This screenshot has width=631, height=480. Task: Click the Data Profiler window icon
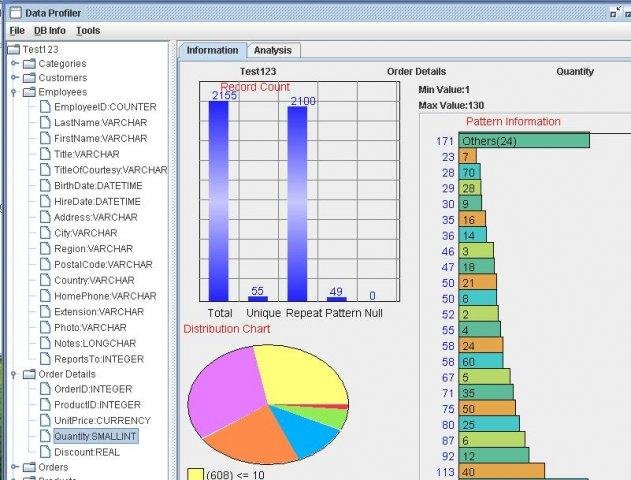click(x=15, y=13)
